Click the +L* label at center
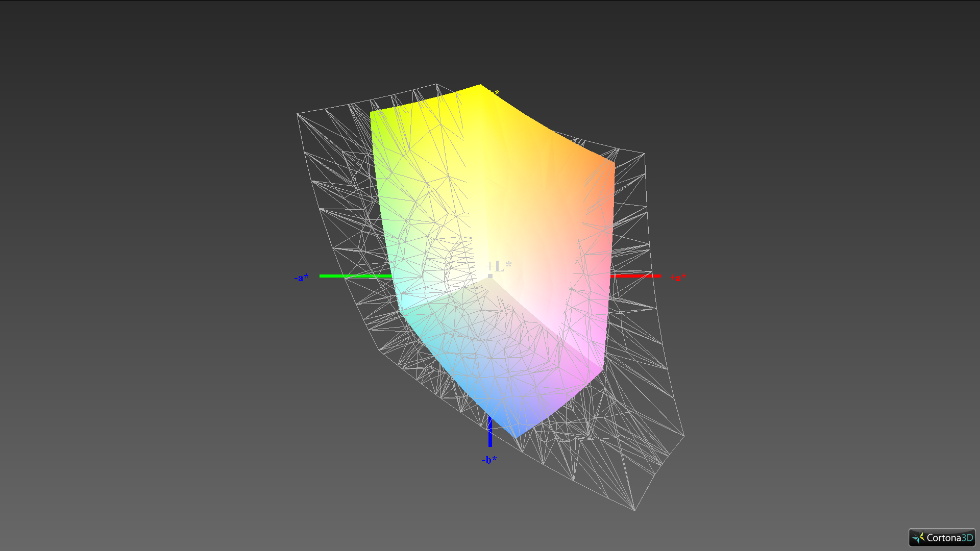 pyautogui.click(x=499, y=266)
